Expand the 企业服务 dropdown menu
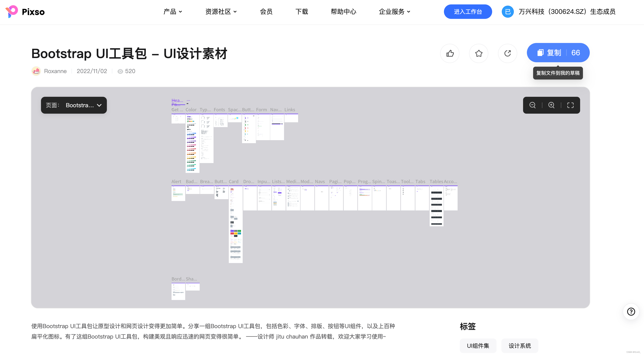The width and height of the screenshot is (644, 355). click(x=394, y=11)
